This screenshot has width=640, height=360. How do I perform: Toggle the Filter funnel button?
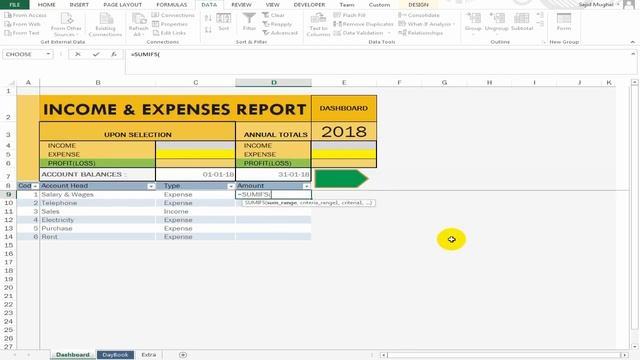(x=249, y=22)
